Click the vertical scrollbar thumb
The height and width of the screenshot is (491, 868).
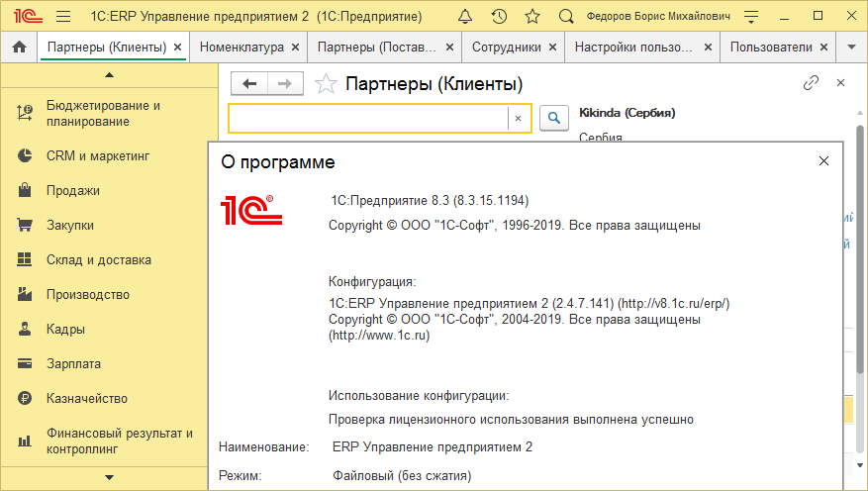[860, 249]
